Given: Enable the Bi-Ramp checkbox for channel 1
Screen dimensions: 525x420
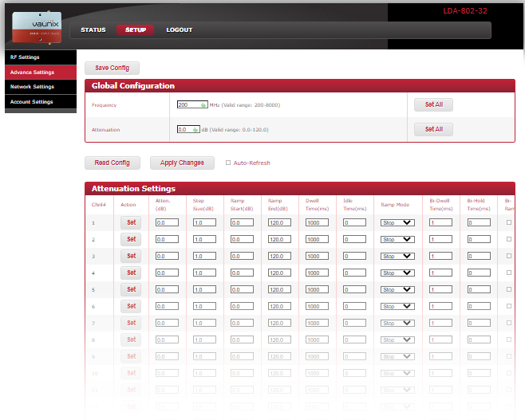Looking at the screenshot, I should coord(509,222).
